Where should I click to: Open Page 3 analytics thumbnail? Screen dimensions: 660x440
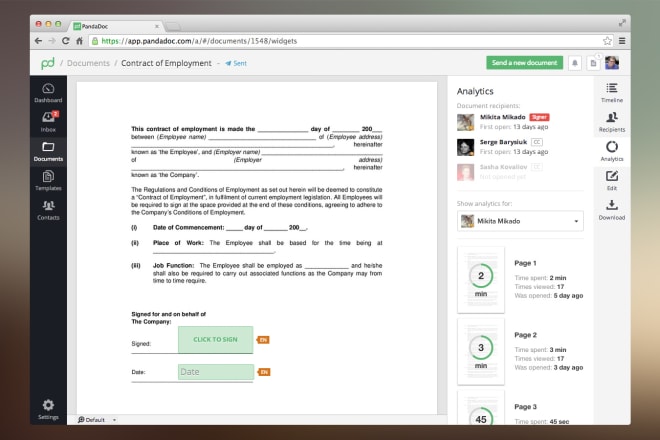[x=481, y=408]
